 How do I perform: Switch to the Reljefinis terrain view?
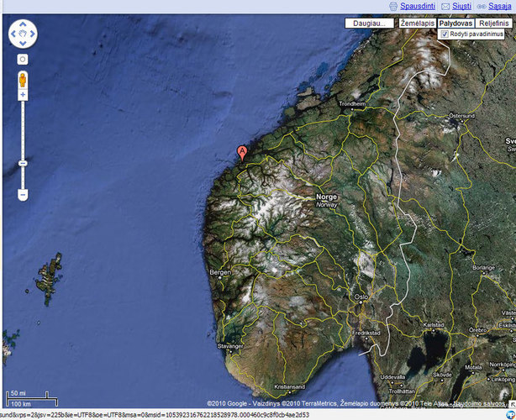click(x=493, y=24)
